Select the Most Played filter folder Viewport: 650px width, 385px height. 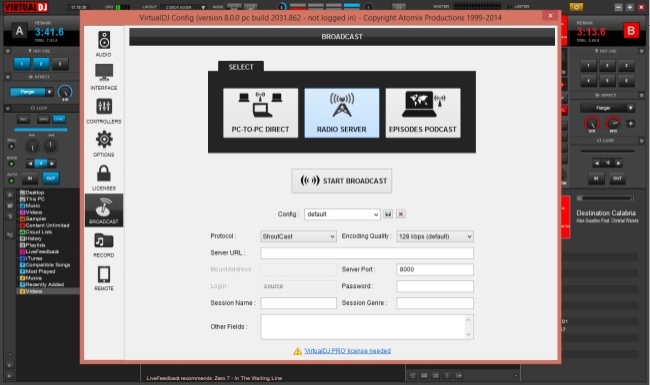37,271
